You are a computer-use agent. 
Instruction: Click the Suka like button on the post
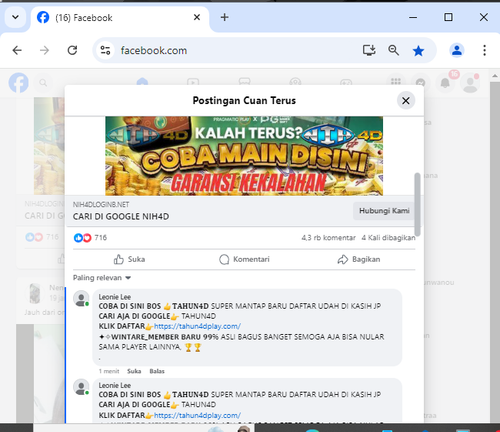(129, 259)
